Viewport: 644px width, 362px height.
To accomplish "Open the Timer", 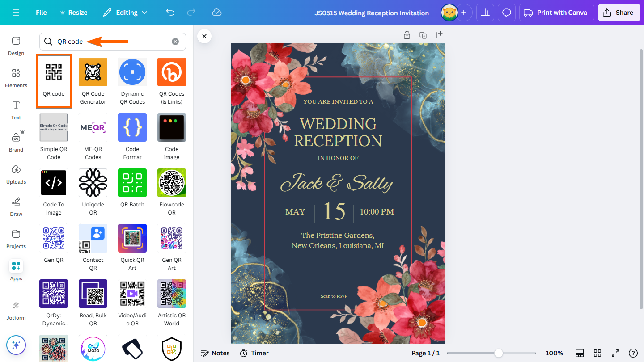I will point(254,353).
